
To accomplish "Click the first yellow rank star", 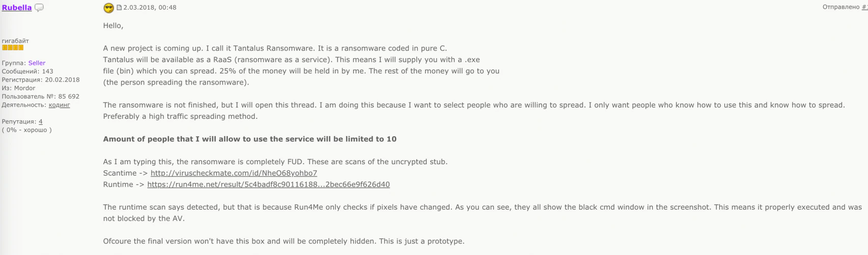I will [5, 48].
